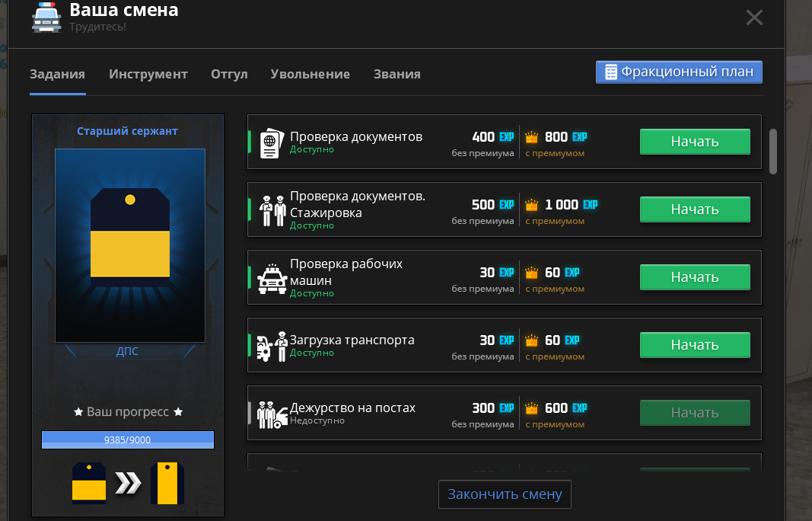Click the task list scrollbar
The height and width of the screenshot is (521, 812).
[773, 151]
